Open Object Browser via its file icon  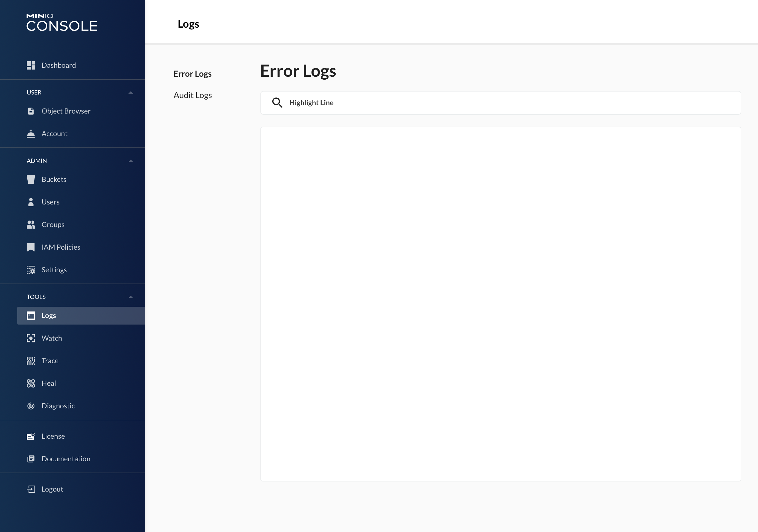coord(31,111)
